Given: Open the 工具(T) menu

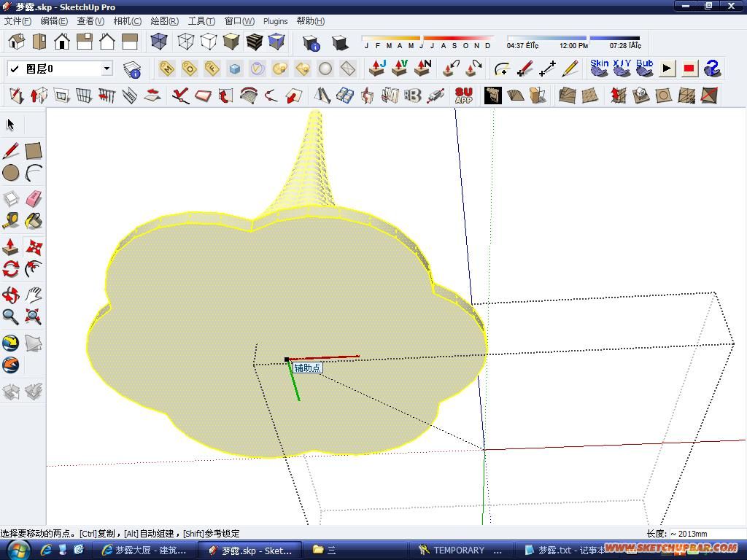Looking at the screenshot, I should (x=201, y=21).
